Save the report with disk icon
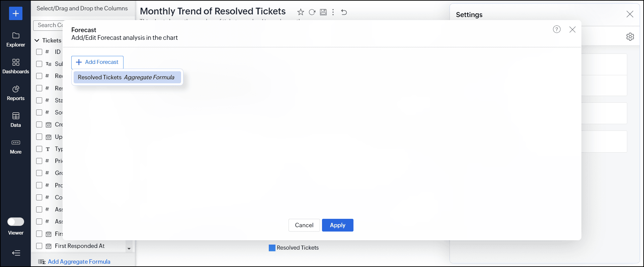 coord(323,12)
